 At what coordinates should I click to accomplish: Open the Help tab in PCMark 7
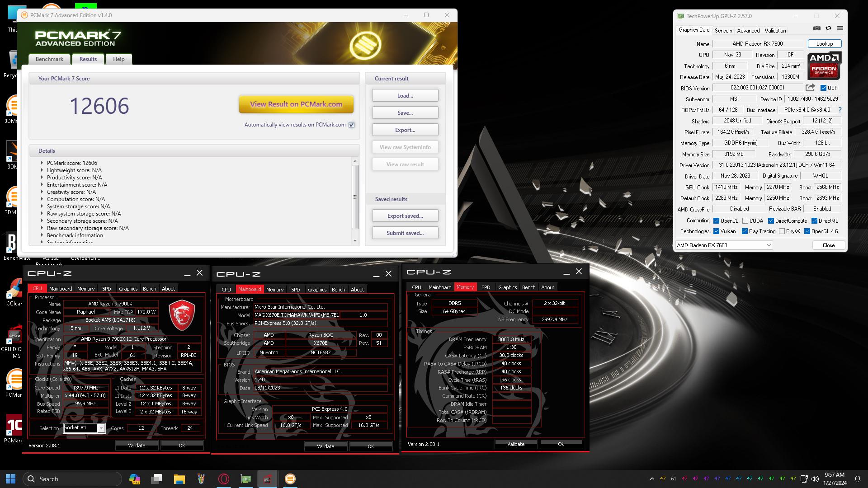pos(118,59)
